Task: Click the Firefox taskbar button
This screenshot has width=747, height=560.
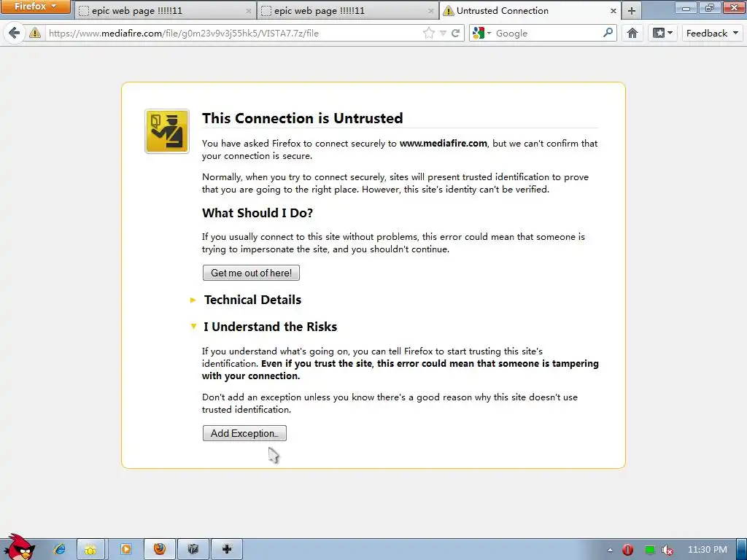Action: click(x=160, y=549)
